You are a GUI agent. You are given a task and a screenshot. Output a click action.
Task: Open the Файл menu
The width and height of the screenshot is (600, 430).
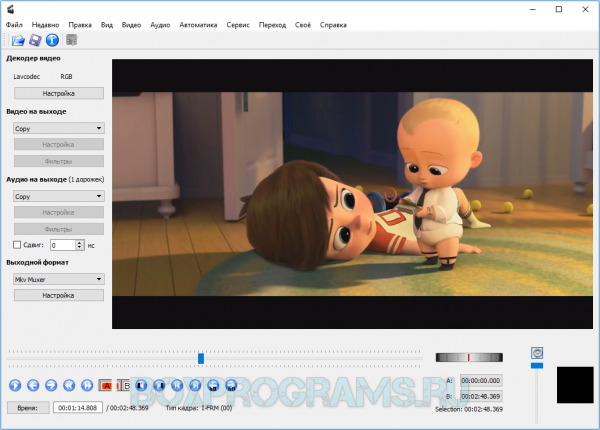(x=14, y=25)
